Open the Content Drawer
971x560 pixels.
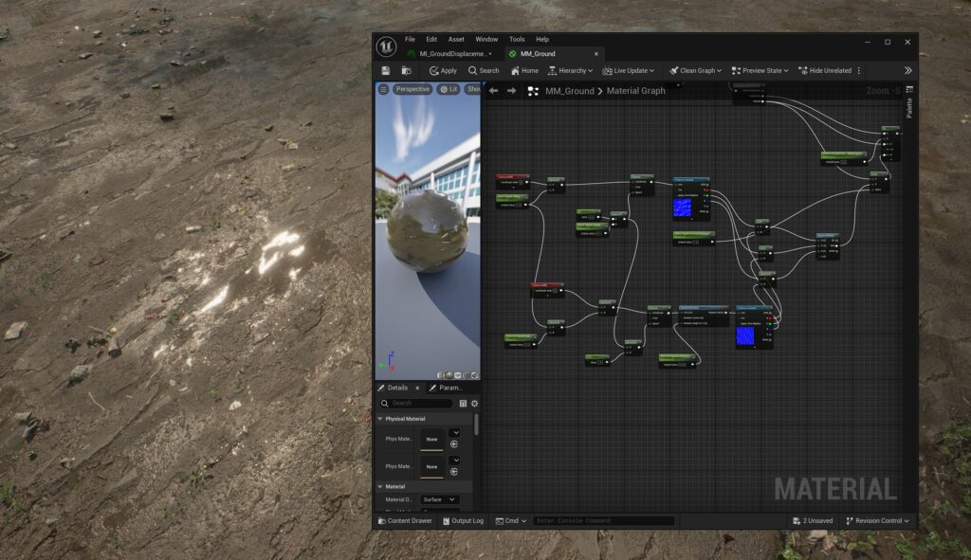point(404,520)
